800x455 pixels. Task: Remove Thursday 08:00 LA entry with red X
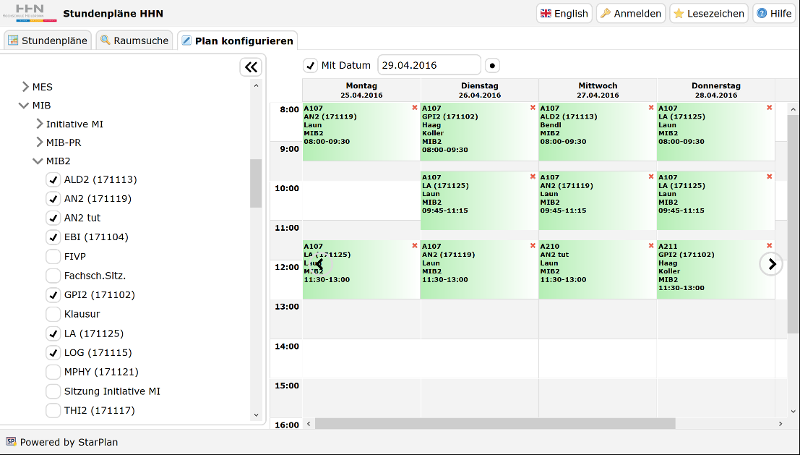click(769, 108)
